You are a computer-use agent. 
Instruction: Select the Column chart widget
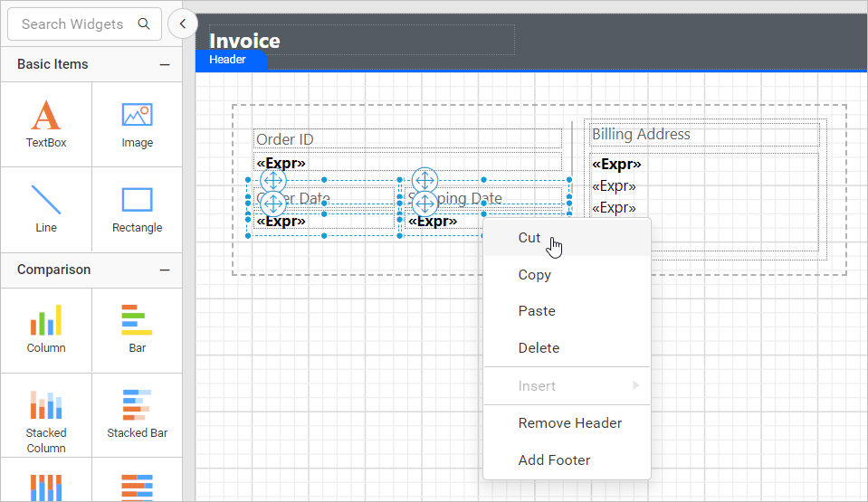coord(46,329)
